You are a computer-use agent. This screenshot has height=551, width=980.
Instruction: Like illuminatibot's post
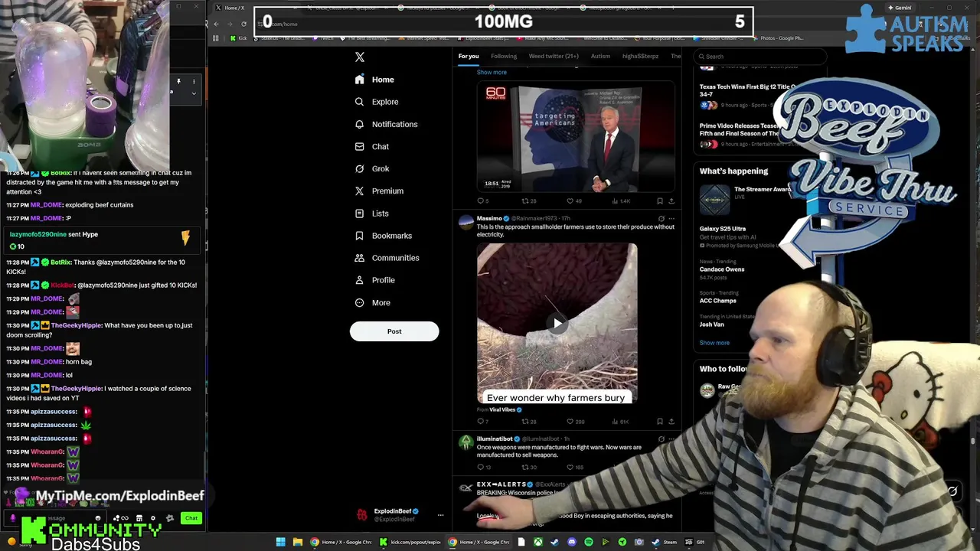575,467
